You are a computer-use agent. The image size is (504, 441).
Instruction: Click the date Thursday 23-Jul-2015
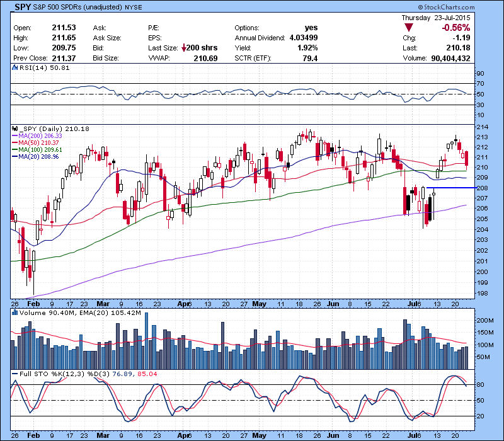436,18
